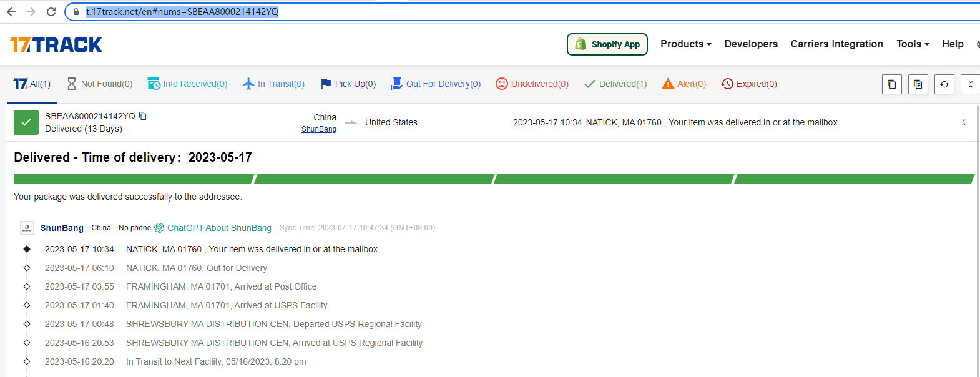Show the Undelivered(0) filter tab

pyautogui.click(x=532, y=84)
